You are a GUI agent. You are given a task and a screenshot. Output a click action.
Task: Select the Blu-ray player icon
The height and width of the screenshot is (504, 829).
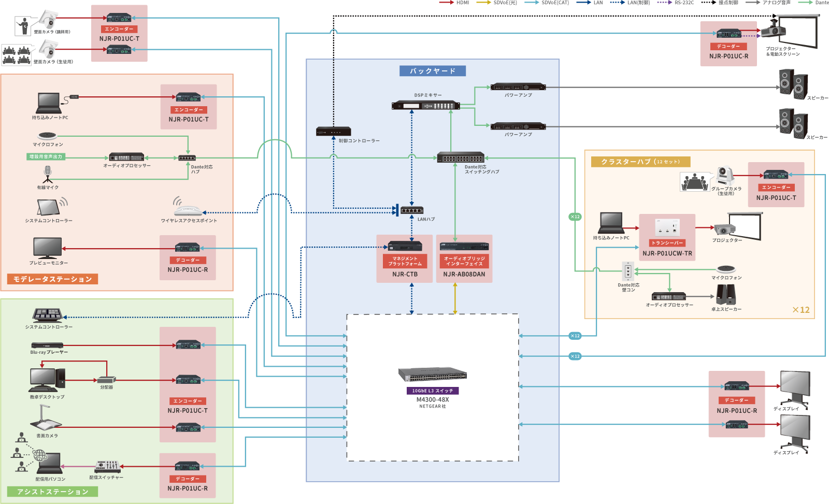[x=47, y=345]
